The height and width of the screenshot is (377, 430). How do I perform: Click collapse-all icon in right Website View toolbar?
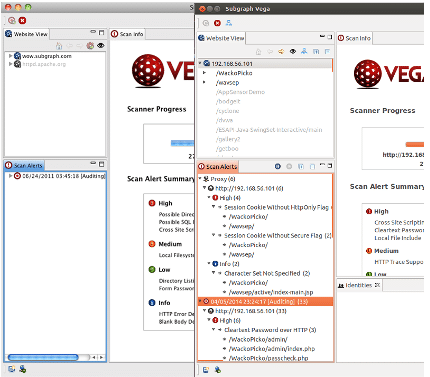pos(327,51)
